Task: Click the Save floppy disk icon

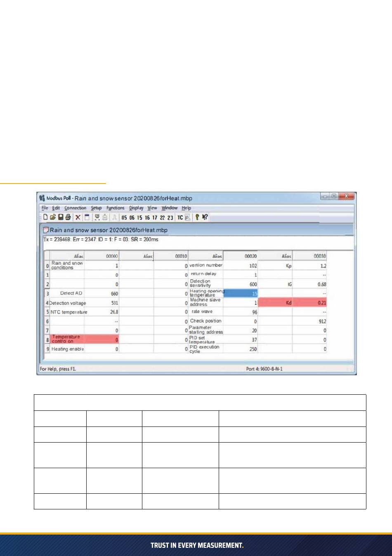Action: (61, 217)
